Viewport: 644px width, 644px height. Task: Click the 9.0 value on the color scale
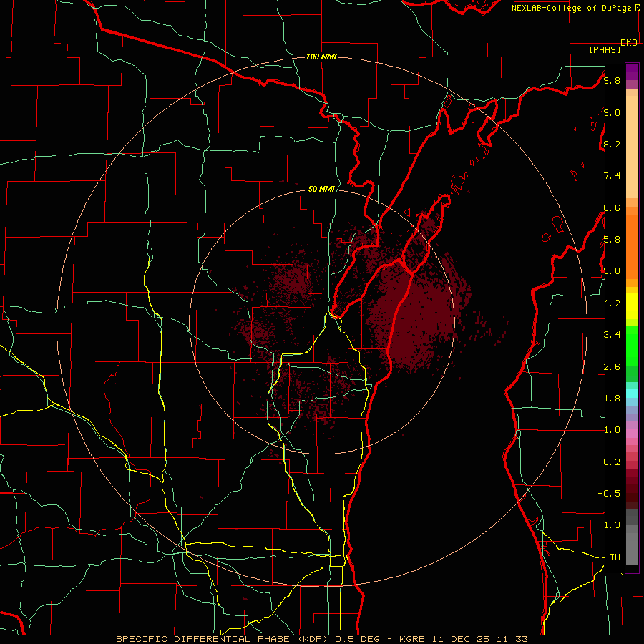[x=612, y=112]
